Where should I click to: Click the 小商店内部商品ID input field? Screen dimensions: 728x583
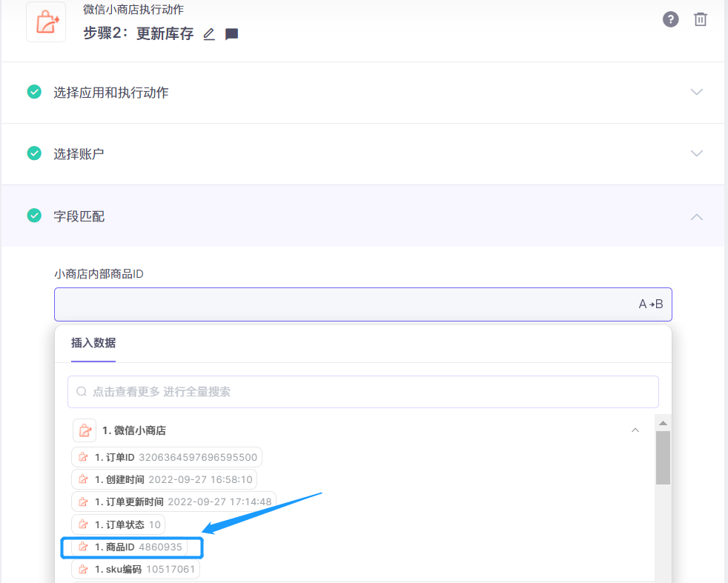coord(341,304)
